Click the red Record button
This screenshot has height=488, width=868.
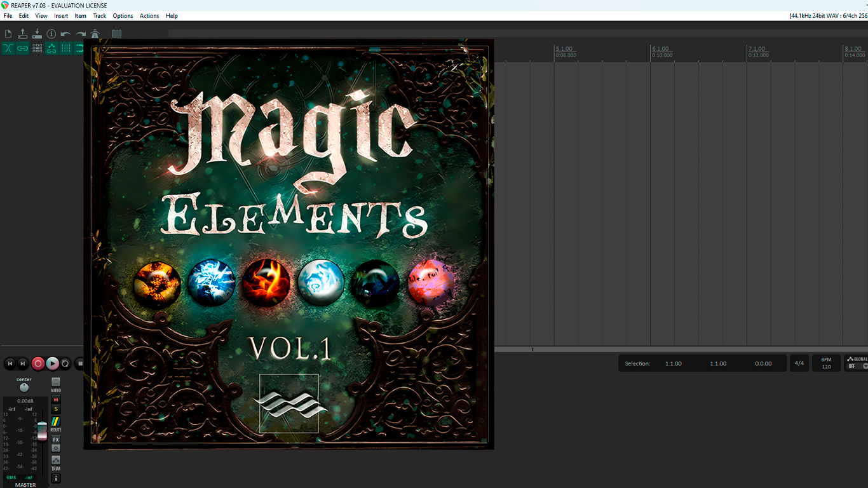coord(38,363)
